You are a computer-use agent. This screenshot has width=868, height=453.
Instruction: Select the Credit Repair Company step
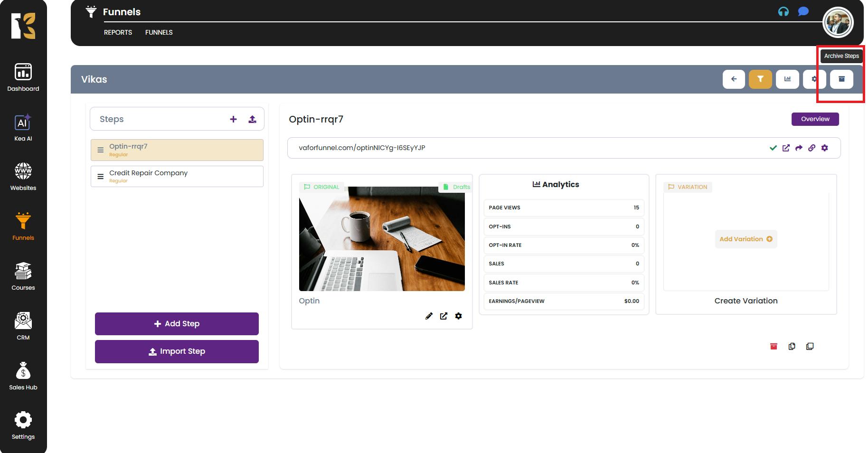pyautogui.click(x=177, y=176)
